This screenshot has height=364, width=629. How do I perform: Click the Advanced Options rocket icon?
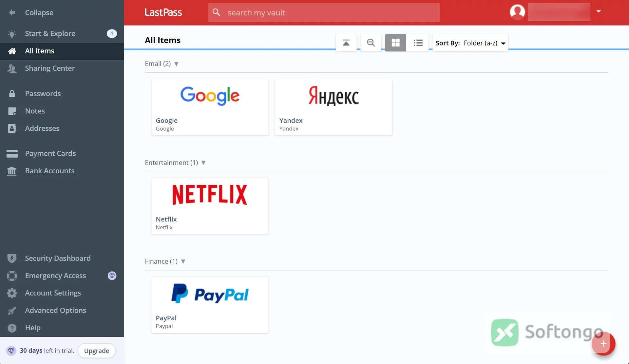[x=12, y=310]
